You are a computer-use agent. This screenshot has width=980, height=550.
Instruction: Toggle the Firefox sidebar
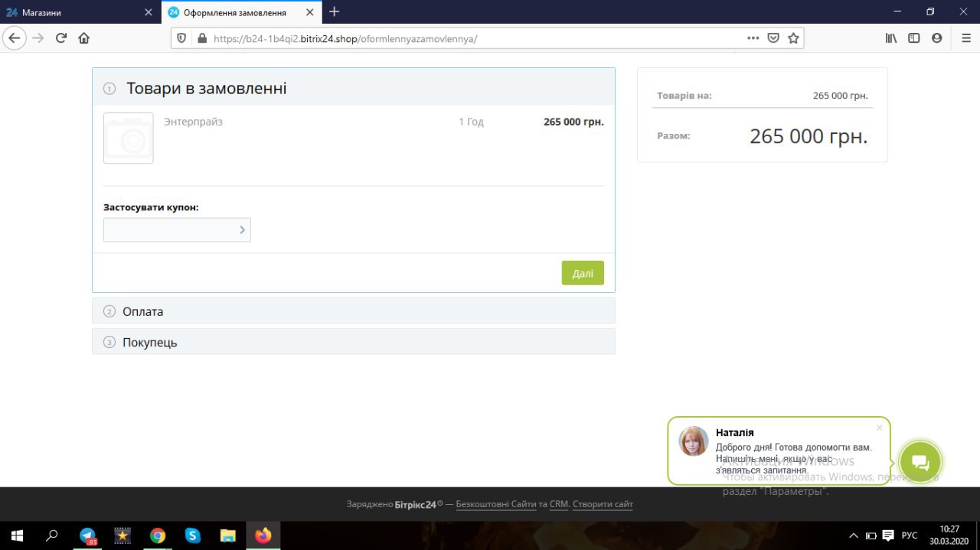tap(913, 38)
